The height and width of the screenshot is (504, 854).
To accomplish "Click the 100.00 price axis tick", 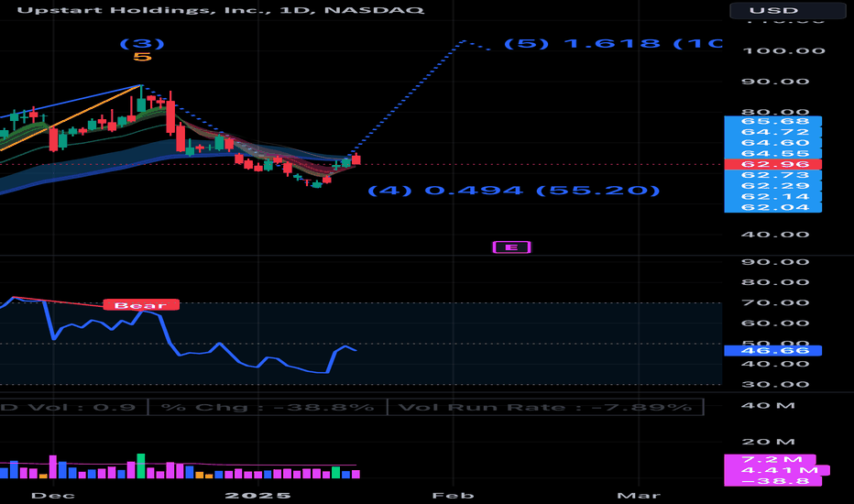I will click(x=783, y=51).
